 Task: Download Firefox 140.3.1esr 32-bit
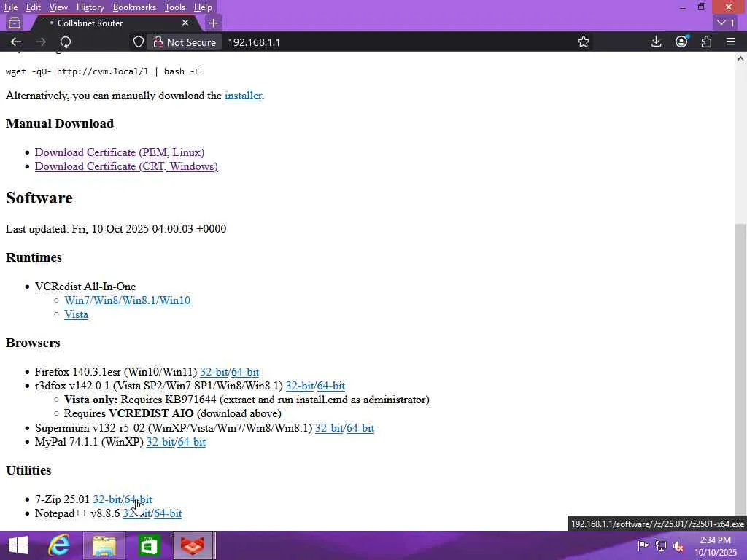[214, 371]
